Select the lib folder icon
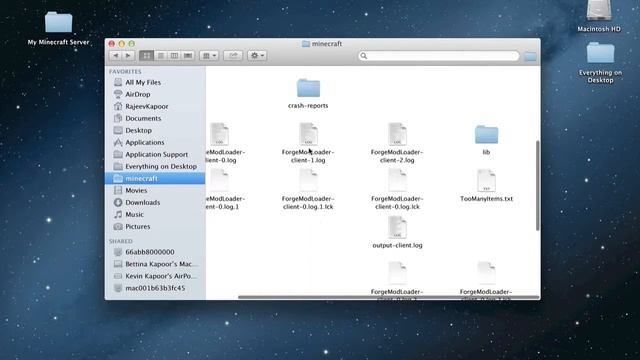The height and width of the screenshot is (360, 640). [486, 134]
